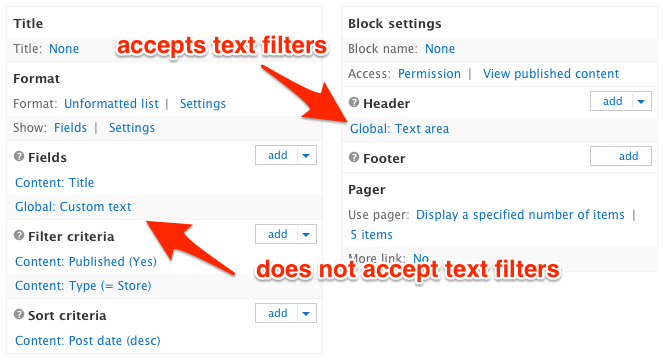Expand the Header add dropdown arrow
Viewport: 663px width, 362px height.
point(641,101)
